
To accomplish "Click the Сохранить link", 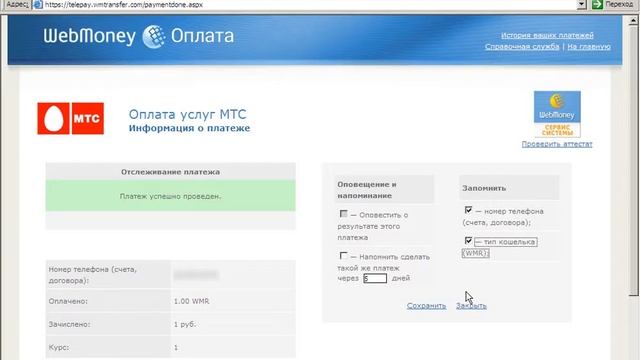I will point(426,306).
